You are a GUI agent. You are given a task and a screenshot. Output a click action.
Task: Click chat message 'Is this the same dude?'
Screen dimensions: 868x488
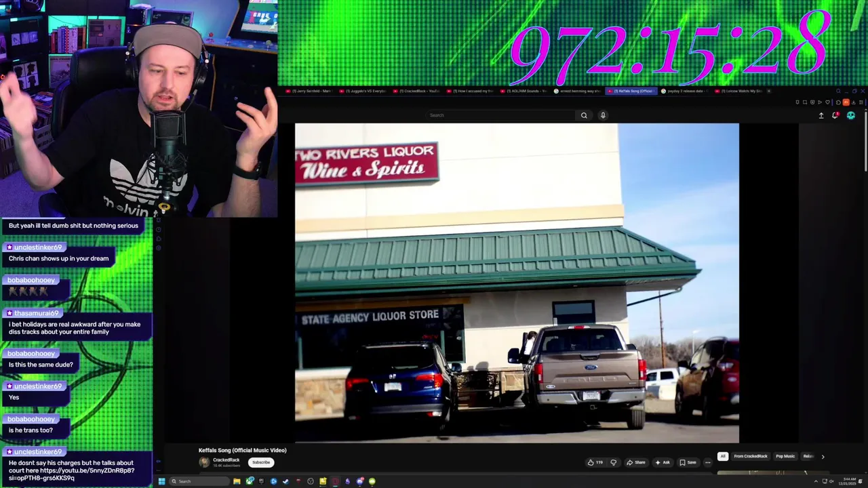click(41, 365)
